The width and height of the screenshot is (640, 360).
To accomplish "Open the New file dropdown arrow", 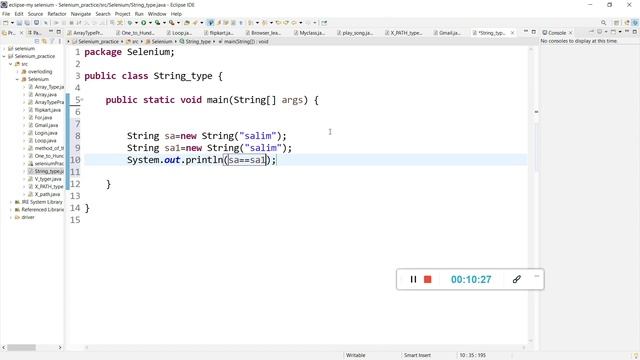I will [12, 23].
